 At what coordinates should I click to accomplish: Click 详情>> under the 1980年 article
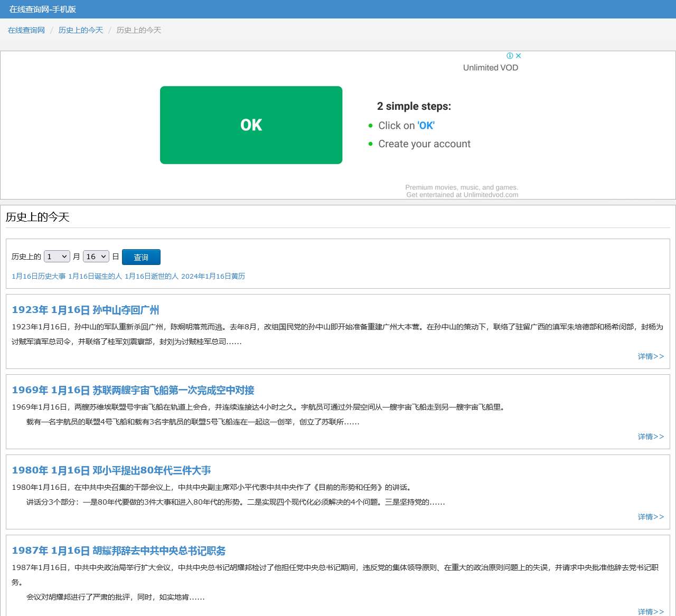tap(651, 517)
